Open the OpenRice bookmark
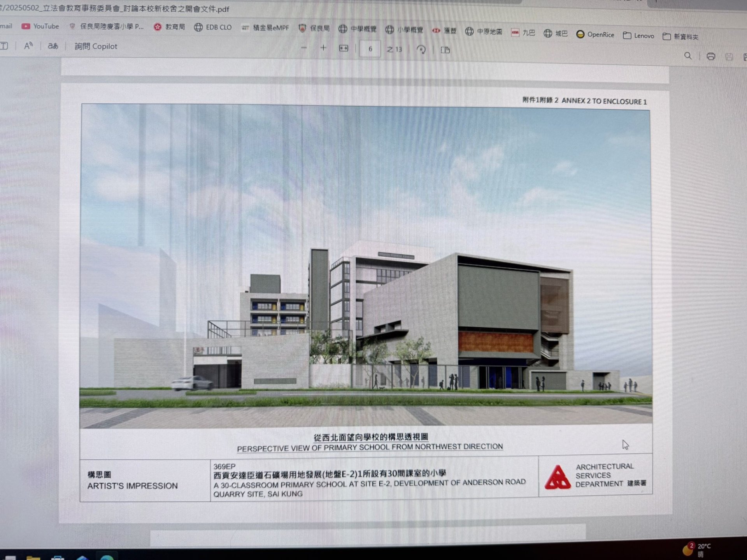747x560 pixels. (x=595, y=35)
